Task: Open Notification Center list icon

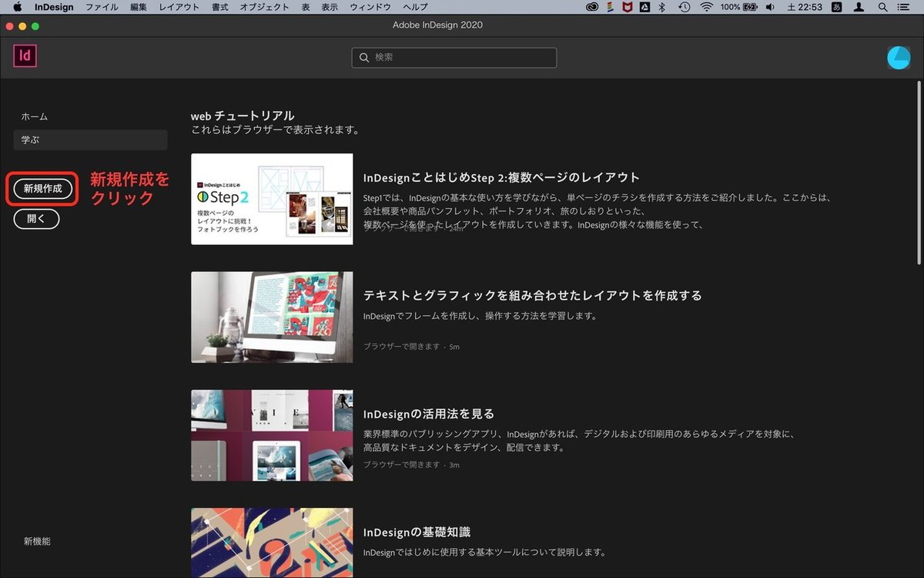Action: 903,7
